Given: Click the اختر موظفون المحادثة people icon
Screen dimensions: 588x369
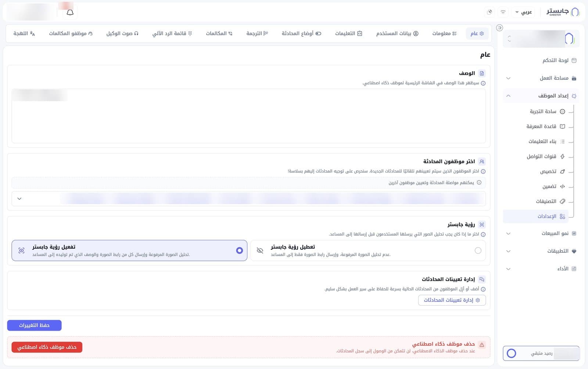Looking at the screenshot, I should [482, 162].
